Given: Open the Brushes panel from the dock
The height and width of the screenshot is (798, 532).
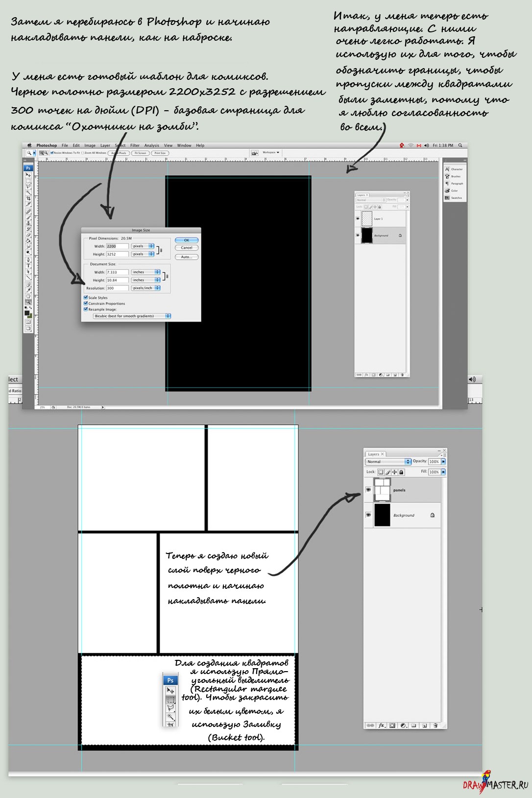Looking at the screenshot, I should (x=454, y=176).
